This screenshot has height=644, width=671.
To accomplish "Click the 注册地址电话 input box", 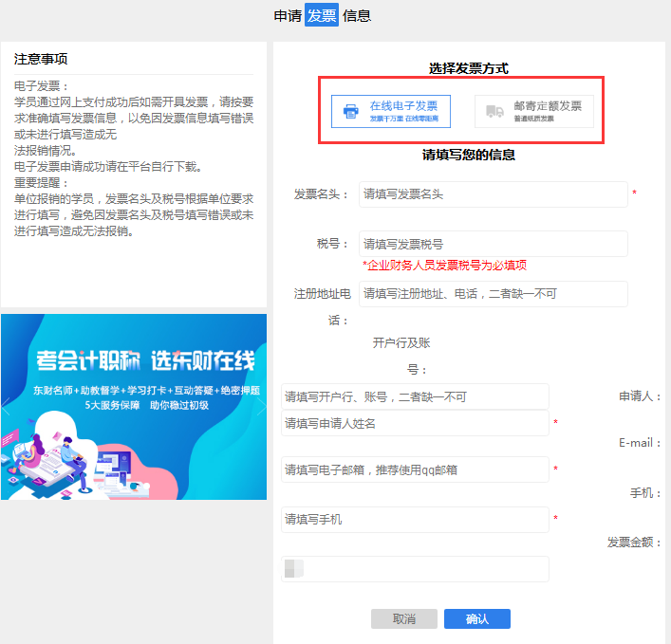I will pos(493,294).
